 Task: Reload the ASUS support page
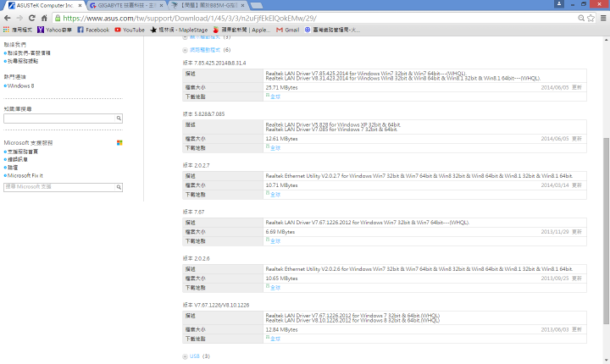(x=32, y=18)
